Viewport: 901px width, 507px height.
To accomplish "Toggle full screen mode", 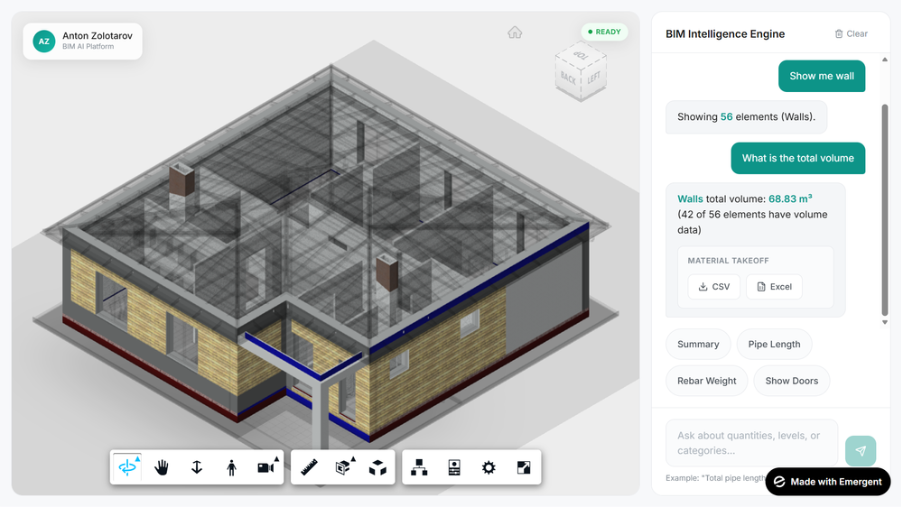I will (523, 467).
